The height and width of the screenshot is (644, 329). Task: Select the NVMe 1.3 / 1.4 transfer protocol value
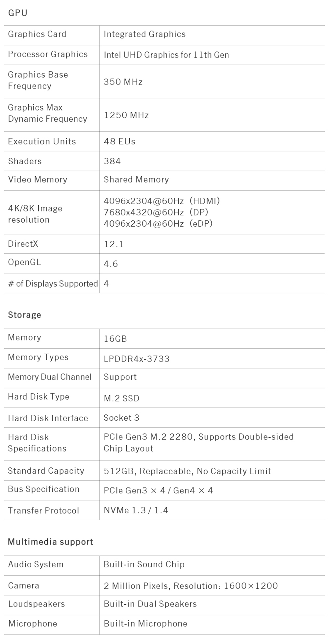click(x=136, y=510)
